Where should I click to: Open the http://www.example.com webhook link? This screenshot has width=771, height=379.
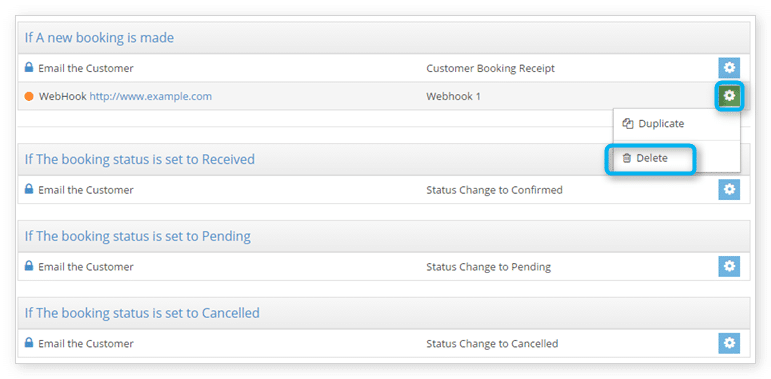[150, 96]
